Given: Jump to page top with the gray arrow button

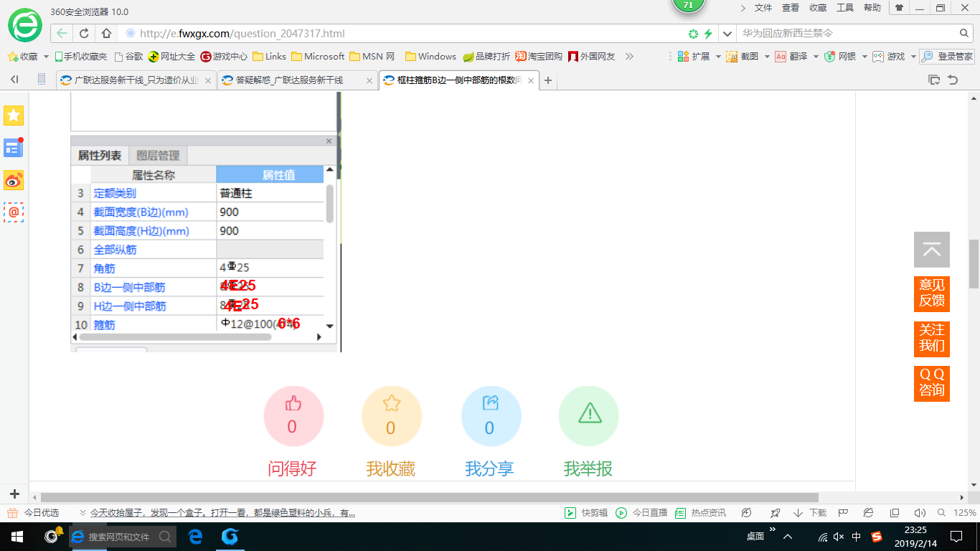Looking at the screenshot, I should click(x=932, y=250).
